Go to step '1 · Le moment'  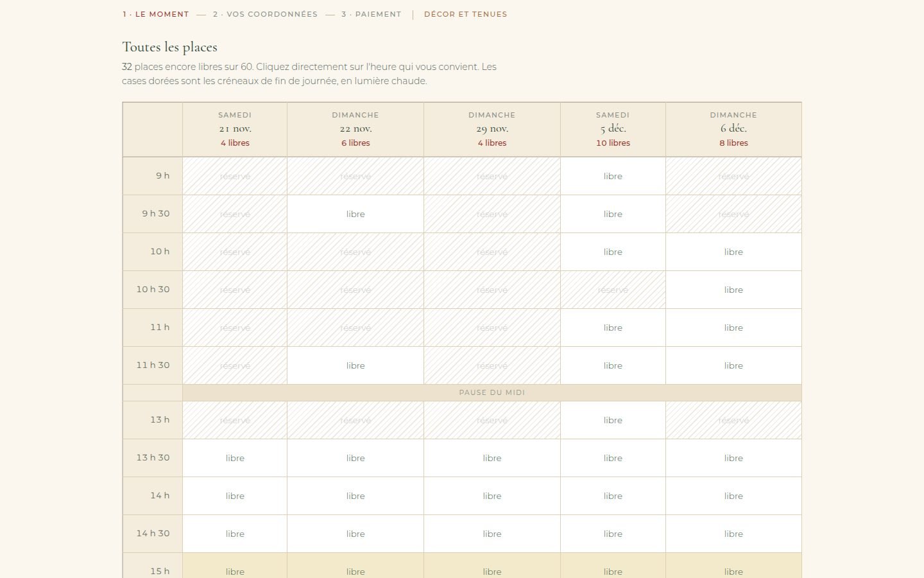coord(156,14)
